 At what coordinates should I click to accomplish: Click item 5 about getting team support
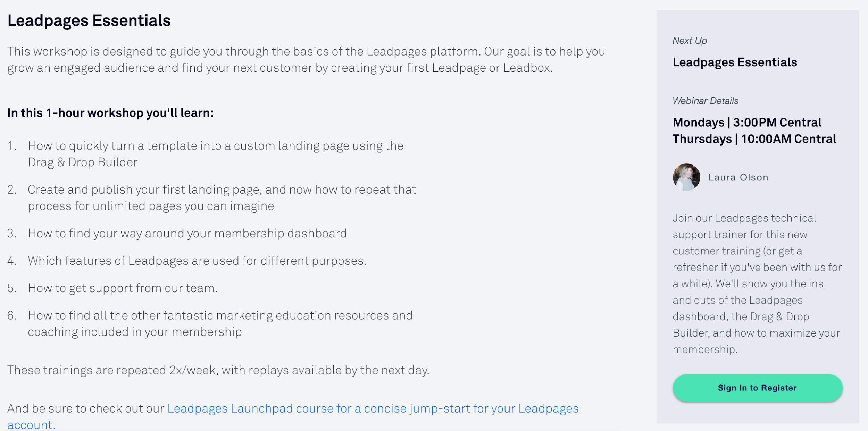point(123,288)
